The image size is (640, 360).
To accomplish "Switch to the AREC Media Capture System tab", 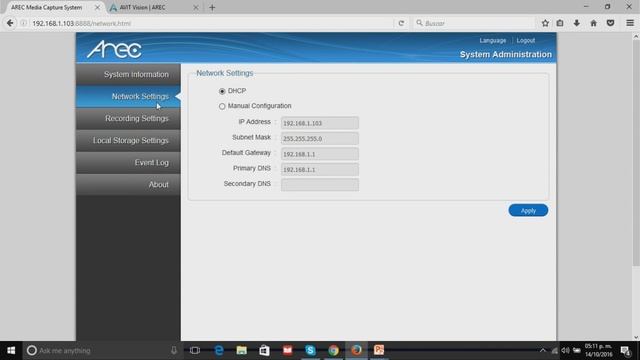I will [47, 7].
